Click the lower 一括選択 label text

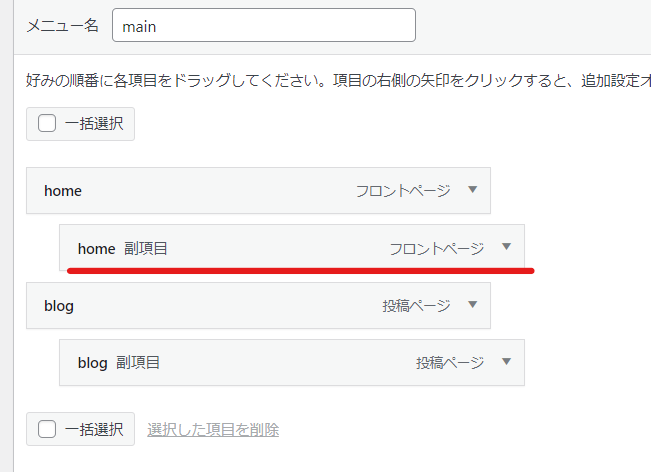click(x=95, y=429)
